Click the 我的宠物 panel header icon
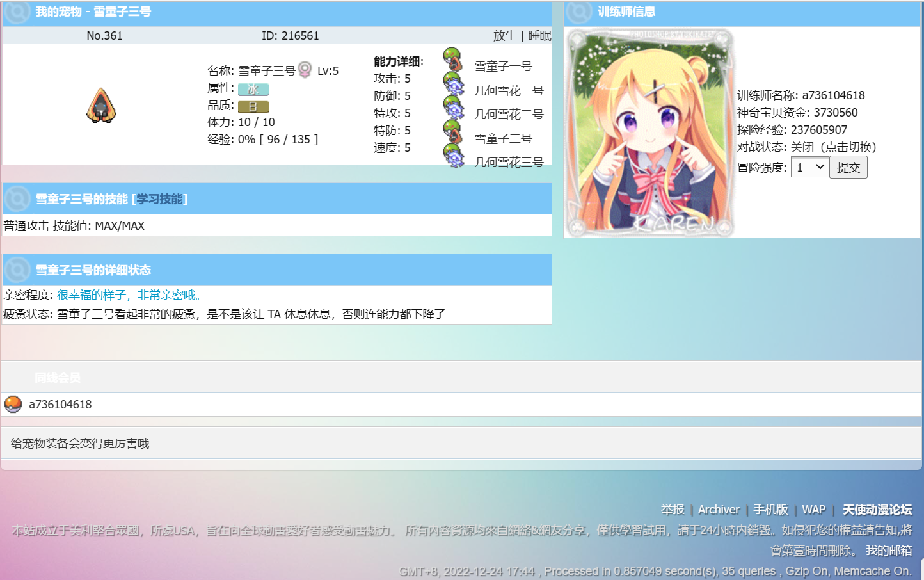The image size is (924, 580). [x=17, y=12]
